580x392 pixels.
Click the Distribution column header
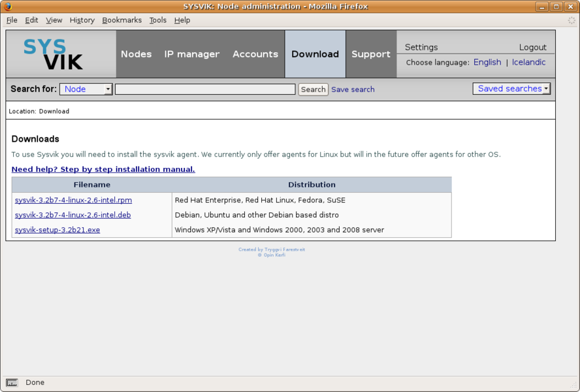tap(312, 185)
